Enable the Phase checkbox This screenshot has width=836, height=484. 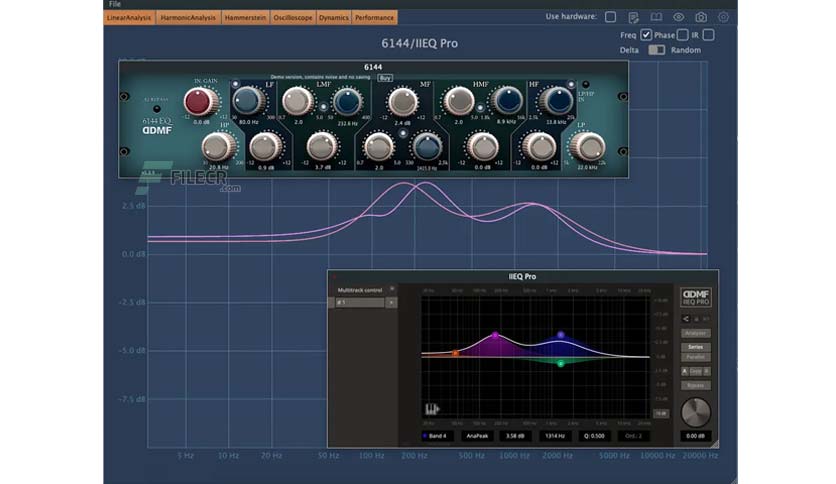[x=682, y=35]
